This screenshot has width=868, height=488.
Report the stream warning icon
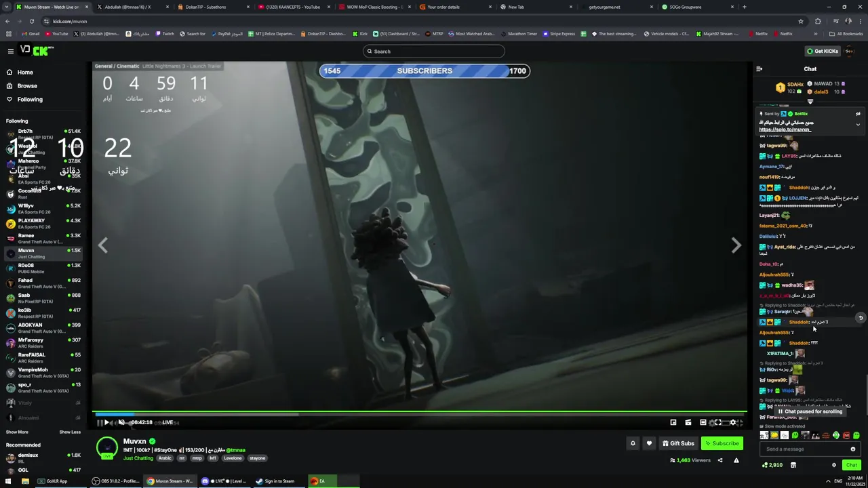736,460
